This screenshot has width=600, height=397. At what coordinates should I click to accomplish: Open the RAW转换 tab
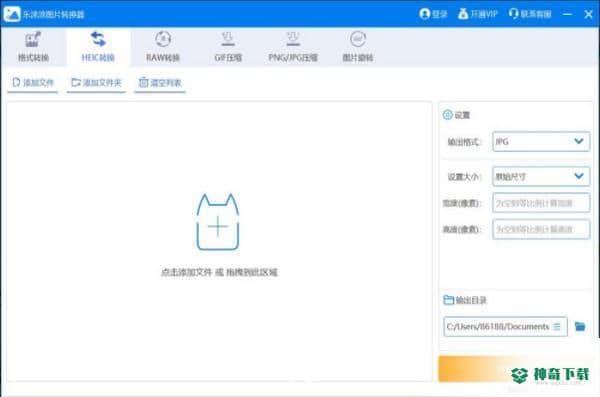(163, 47)
